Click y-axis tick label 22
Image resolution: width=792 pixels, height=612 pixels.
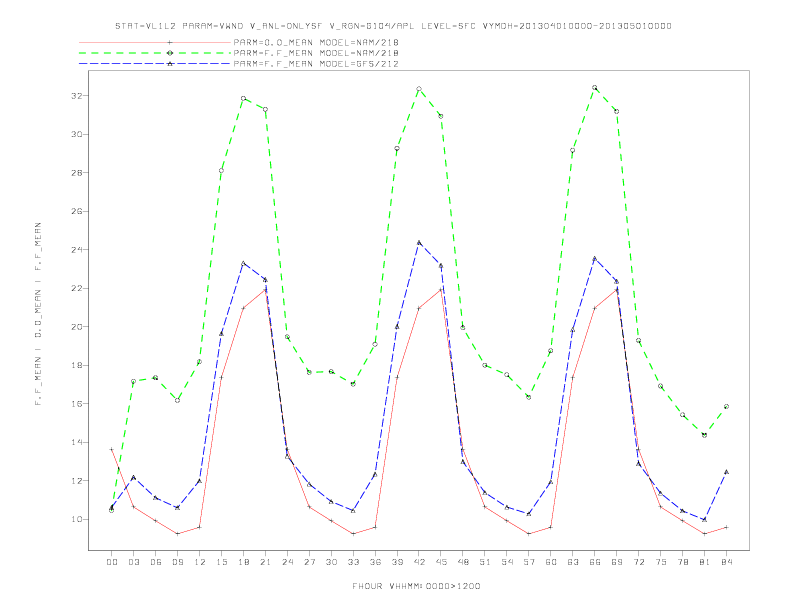76,288
